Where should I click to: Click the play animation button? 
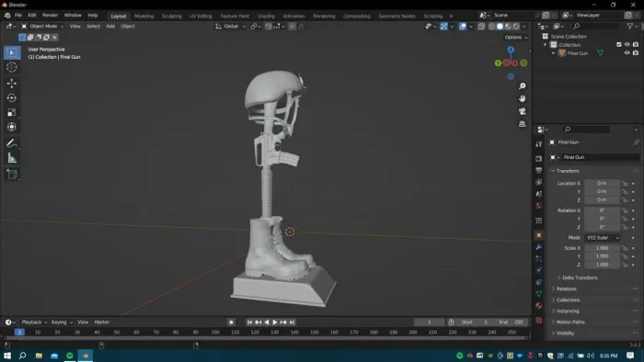[x=275, y=322]
